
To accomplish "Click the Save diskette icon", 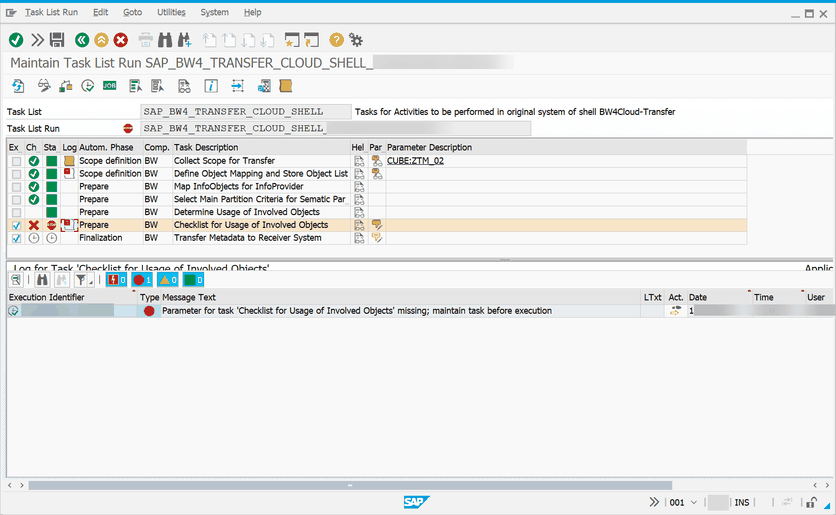I will click(57, 40).
